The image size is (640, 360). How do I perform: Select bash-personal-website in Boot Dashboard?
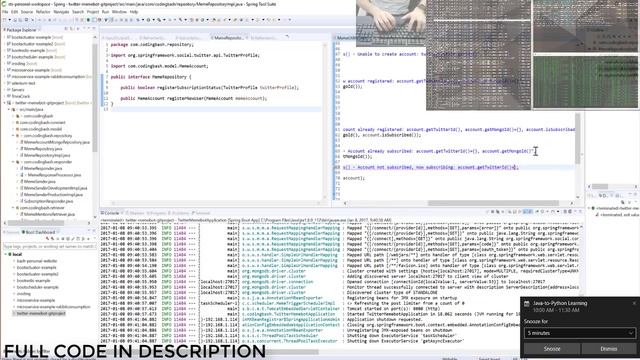[x=37, y=261]
